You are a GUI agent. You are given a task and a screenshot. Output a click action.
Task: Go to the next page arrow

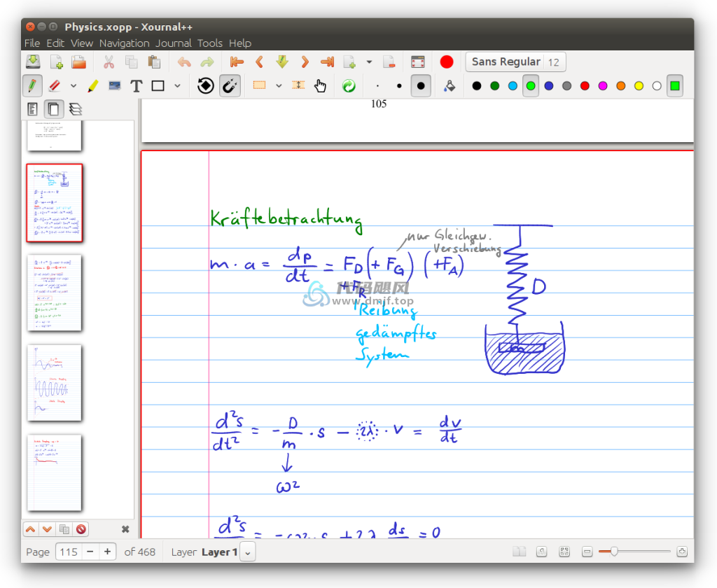click(x=305, y=62)
